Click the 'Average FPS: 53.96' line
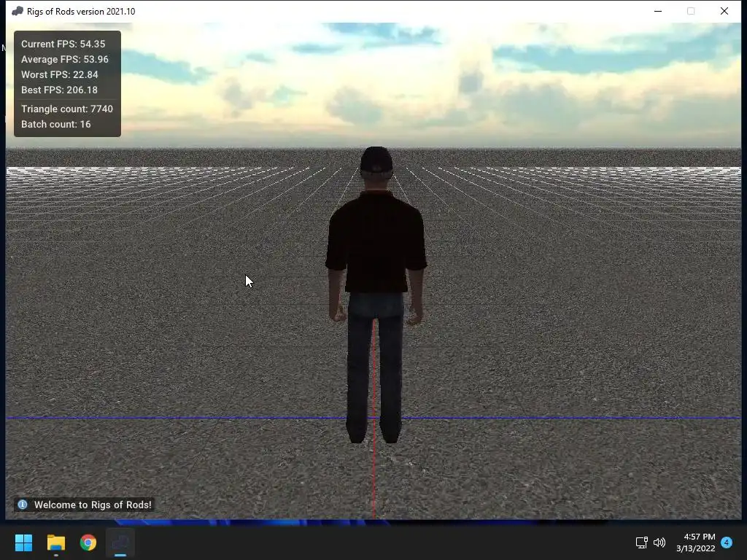The image size is (747, 560). pyautogui.click(x=65, y=59)
